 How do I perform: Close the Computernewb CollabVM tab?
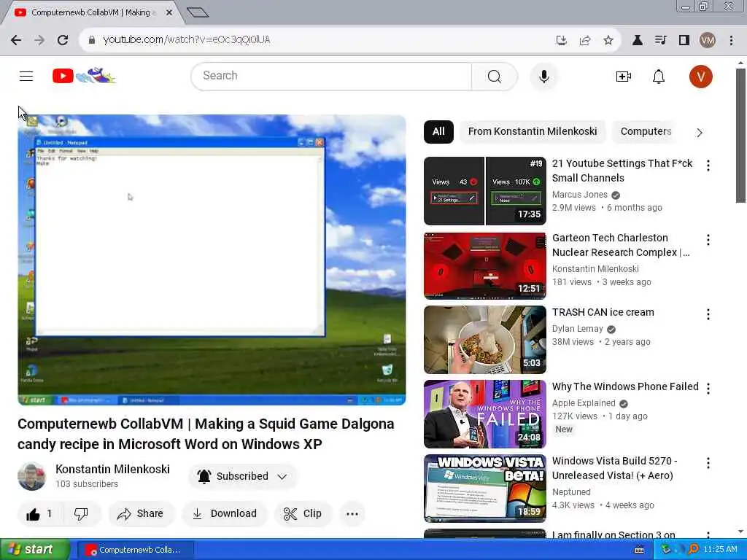169,13
